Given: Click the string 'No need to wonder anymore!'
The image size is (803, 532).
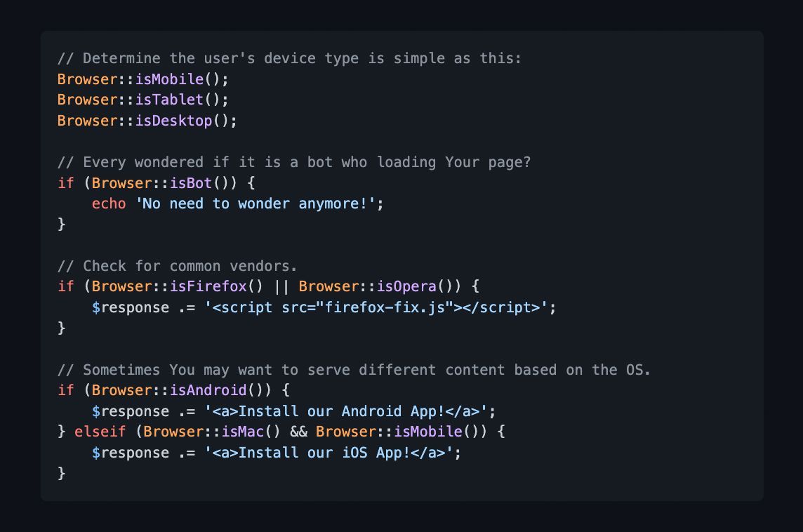Looking at the screenshot, I should [255, 204].
